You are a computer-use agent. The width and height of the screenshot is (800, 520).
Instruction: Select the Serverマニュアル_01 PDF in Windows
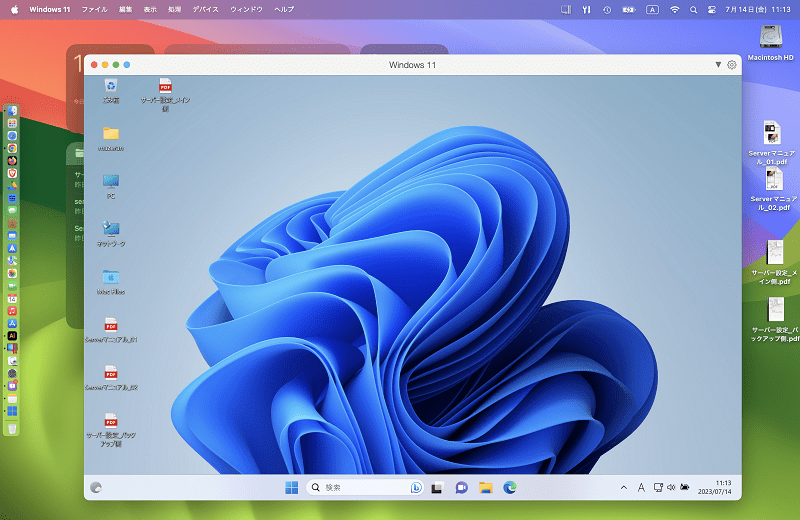(x=111, y=330)
